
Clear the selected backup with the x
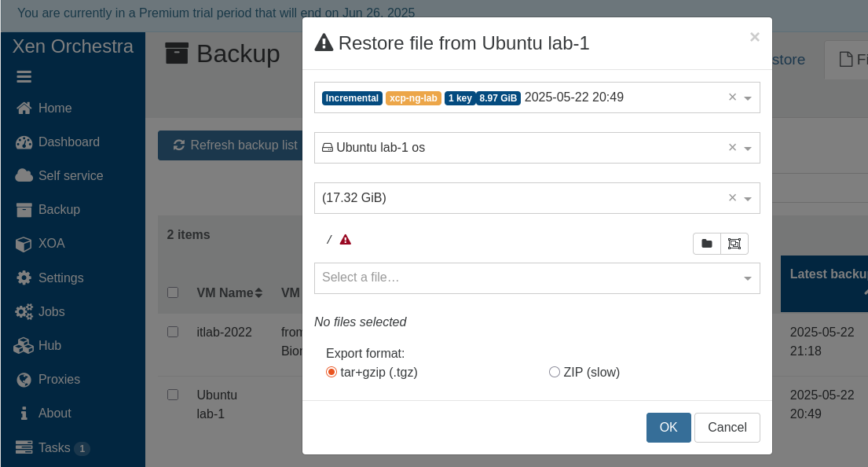[732, 97]
